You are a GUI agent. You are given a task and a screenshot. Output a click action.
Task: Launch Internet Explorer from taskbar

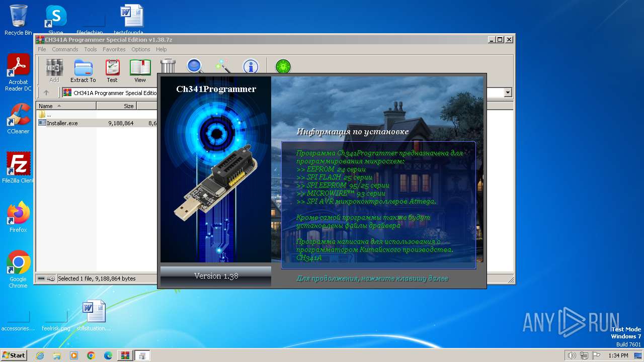(x=40, y=355)
